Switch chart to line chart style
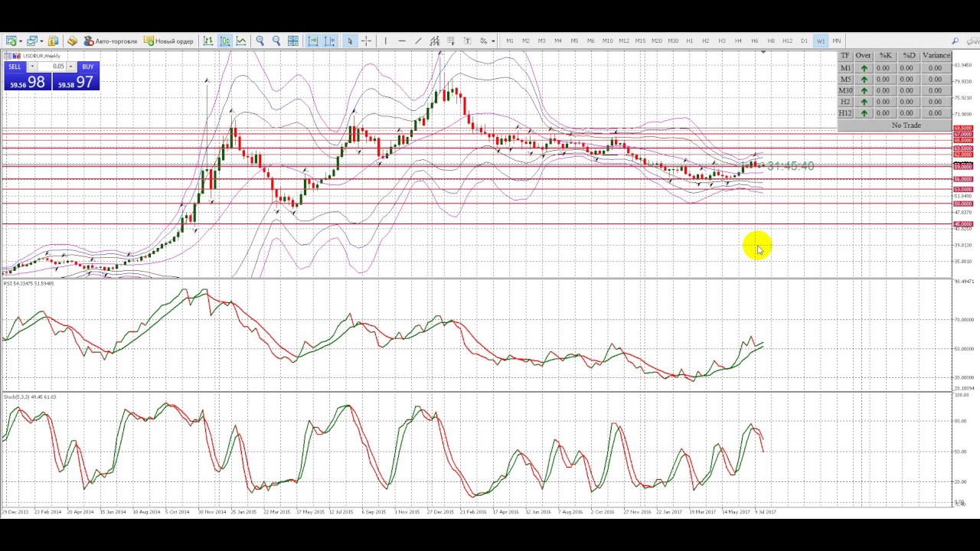 241,41
